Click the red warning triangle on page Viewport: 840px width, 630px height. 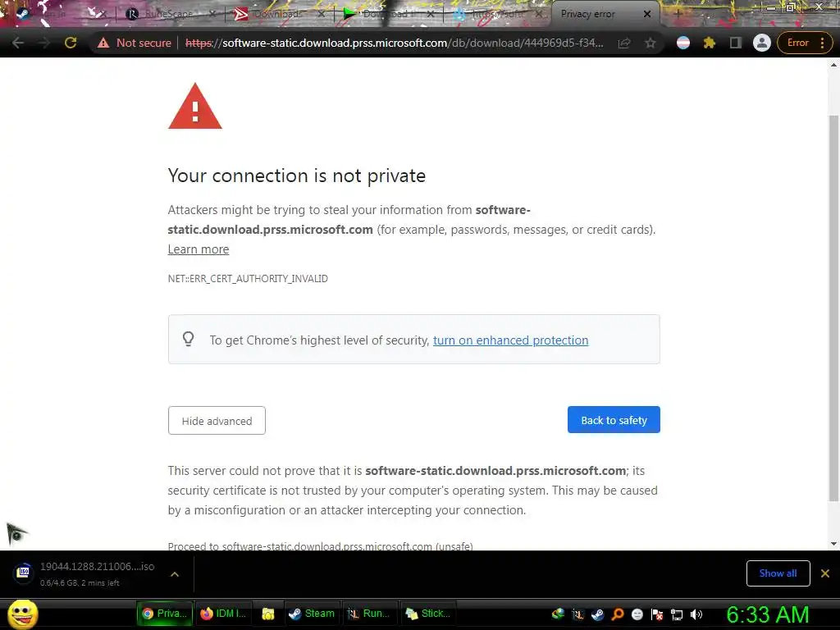coord(195,106)
